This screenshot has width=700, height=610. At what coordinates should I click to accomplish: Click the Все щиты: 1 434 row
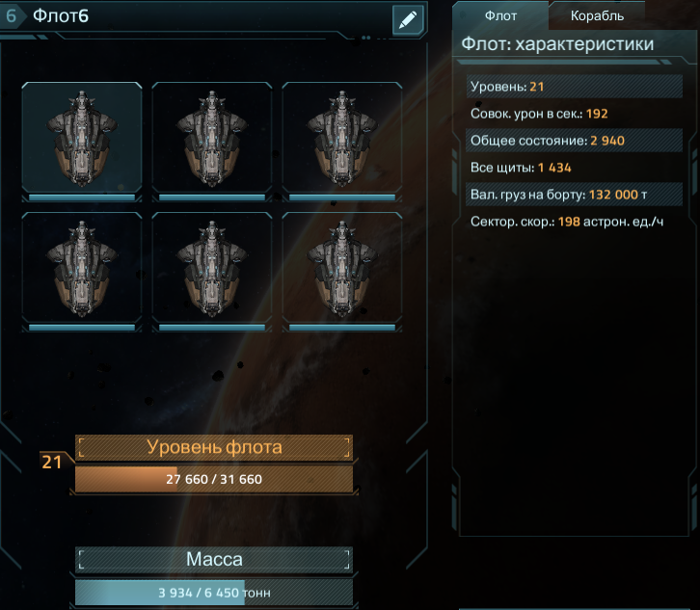574,168
